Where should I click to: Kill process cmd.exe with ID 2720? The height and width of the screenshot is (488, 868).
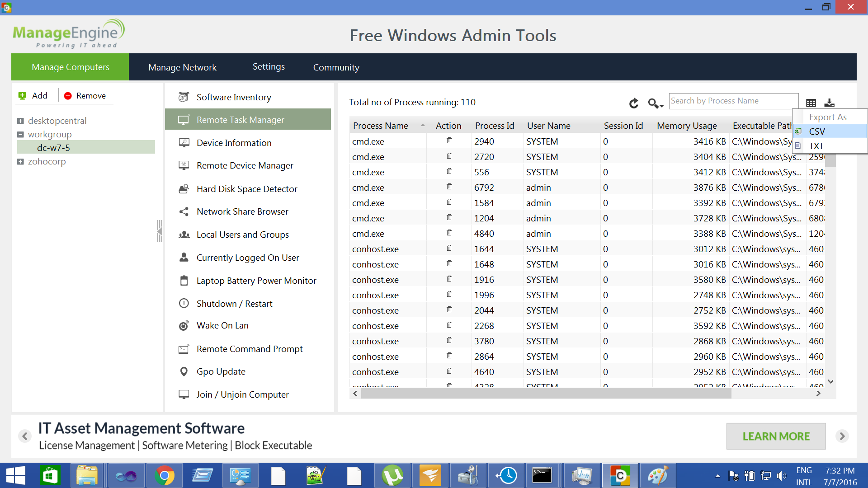449,156
